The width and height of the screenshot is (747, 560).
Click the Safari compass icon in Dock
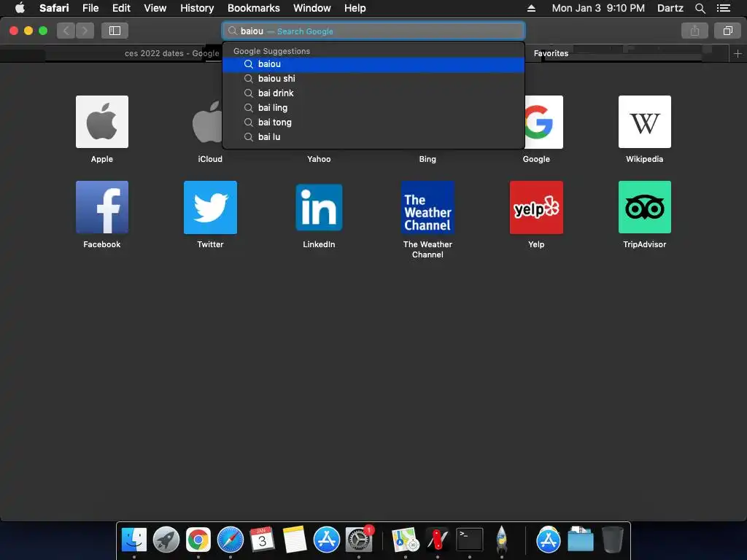[x=230, y=540]
